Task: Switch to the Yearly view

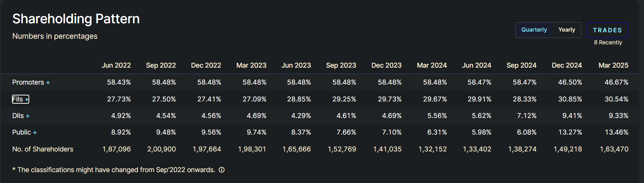Action: click(567, 30)
